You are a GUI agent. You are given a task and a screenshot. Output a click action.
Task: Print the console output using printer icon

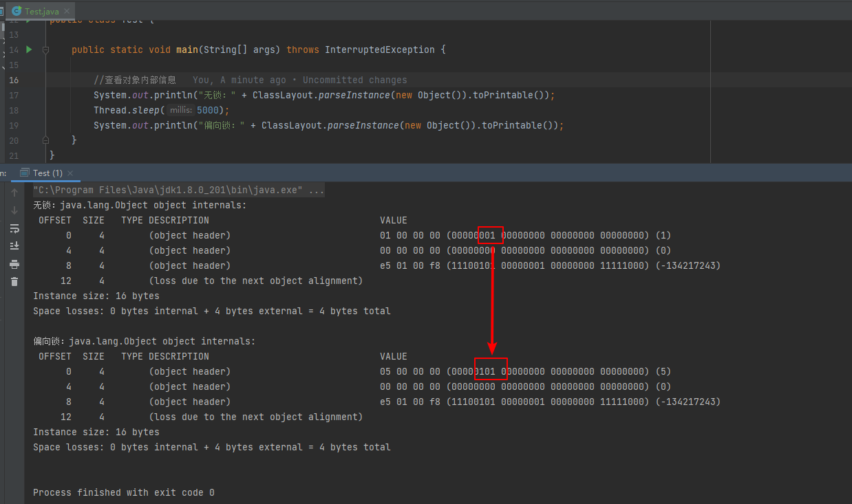(14, 264)
